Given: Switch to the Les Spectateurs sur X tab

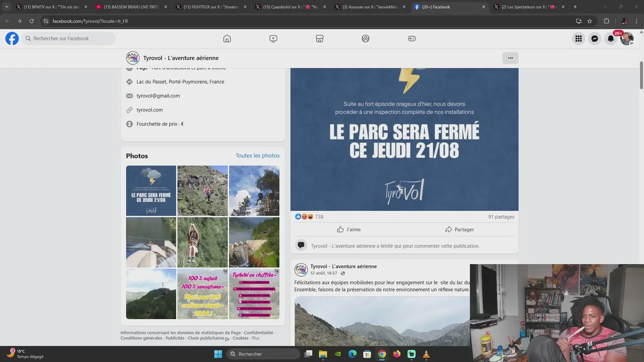Looking at the screenshot, I should [529, 7].
